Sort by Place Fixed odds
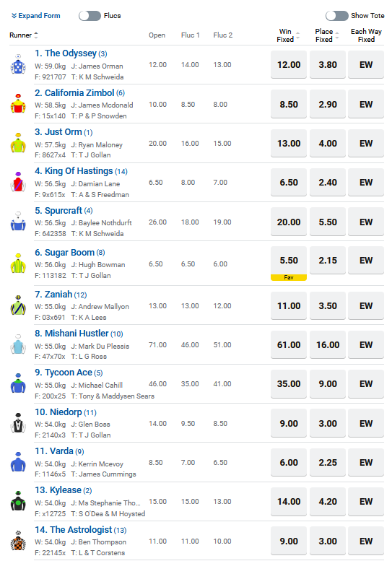The height and width of the screenshot is (561, 392). point(327,35)
